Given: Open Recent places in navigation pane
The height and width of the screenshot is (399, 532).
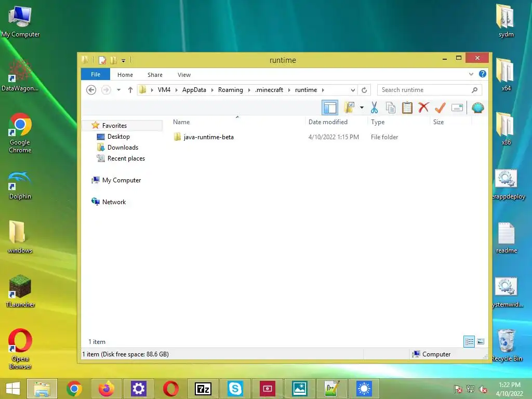Looking at the screenshot, I should [x=126, y=158].
